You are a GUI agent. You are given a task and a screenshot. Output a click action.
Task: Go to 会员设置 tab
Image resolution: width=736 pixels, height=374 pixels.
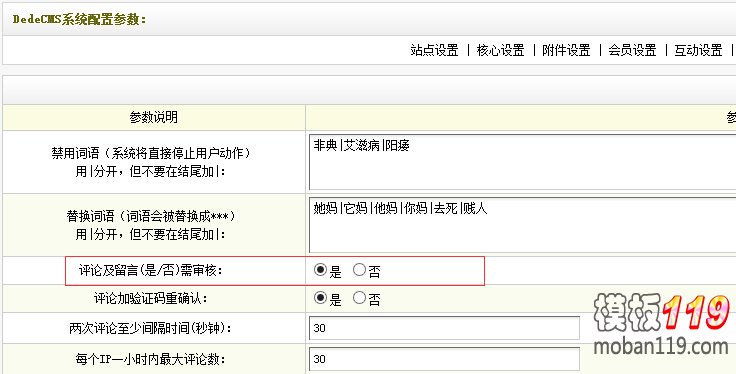click(632, 50)
